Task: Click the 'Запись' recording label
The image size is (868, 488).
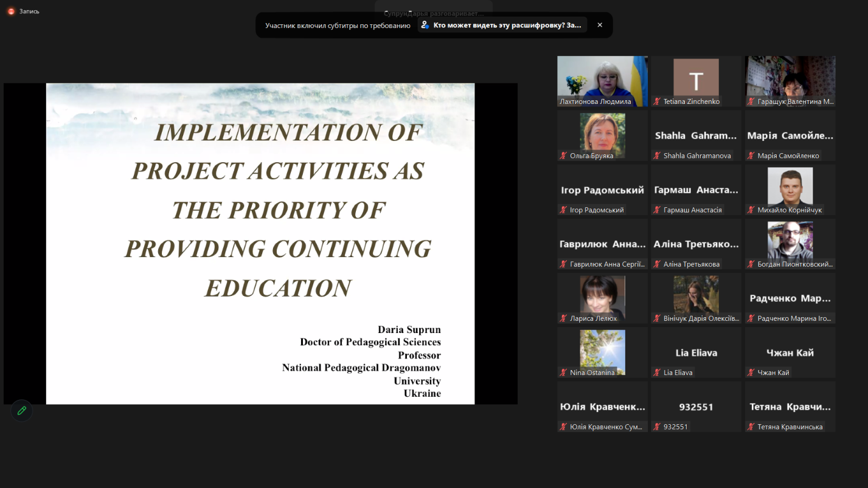Action: (x=29, y=11)
